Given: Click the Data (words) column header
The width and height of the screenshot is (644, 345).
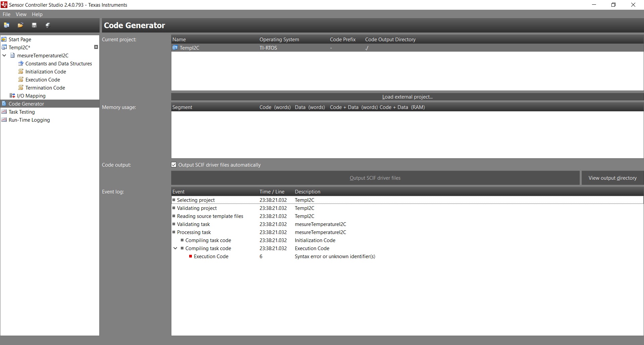Looking at the screenshot, I should [310, 107].
